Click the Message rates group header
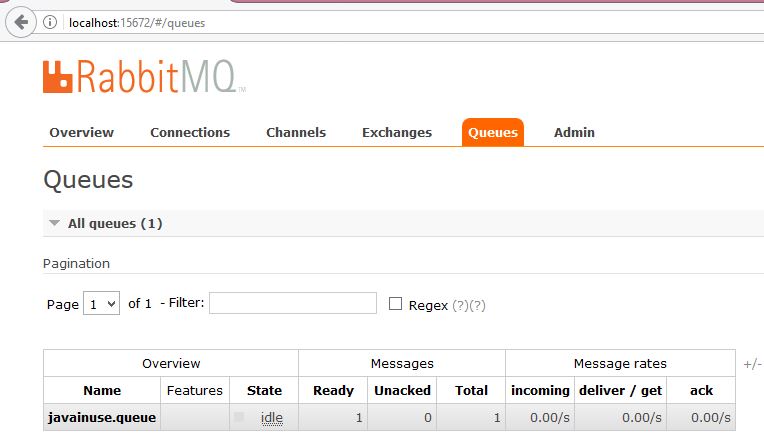Screen dimensions: 764x439 [620, 363]
